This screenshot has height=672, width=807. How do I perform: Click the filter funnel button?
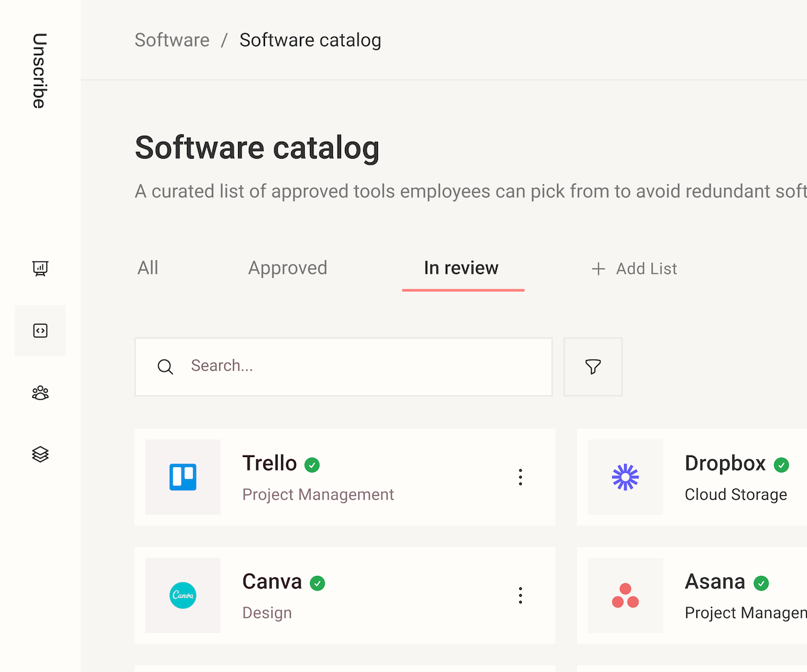592,367
